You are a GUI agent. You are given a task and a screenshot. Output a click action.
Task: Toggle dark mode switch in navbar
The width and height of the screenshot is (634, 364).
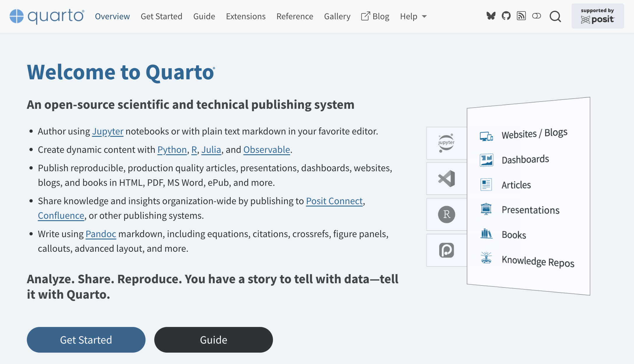point(536,16)
